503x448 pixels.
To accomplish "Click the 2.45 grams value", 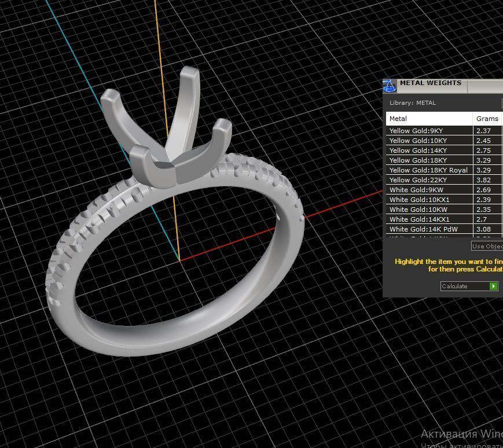I will pyautogui.click(x=483, y=141).
